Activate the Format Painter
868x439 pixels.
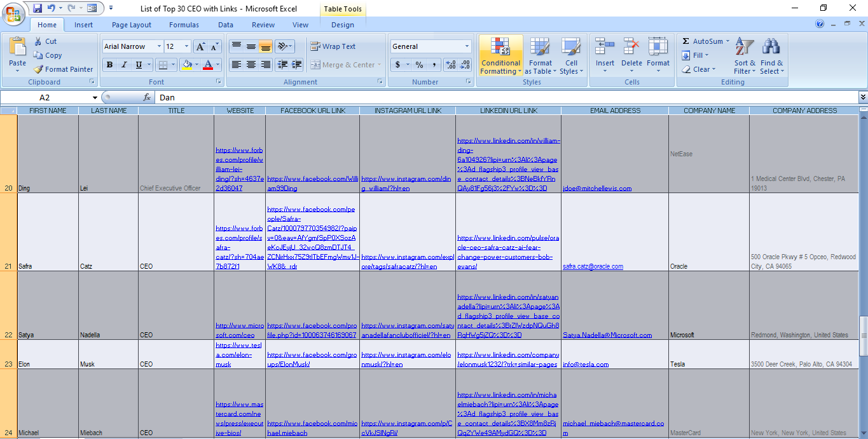click(x=63, y=69)
